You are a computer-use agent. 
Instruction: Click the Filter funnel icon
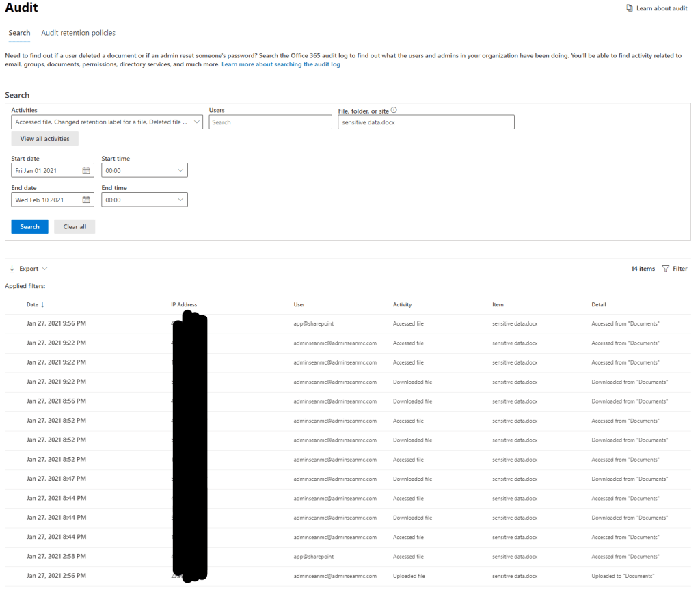[x=665, y=269]
